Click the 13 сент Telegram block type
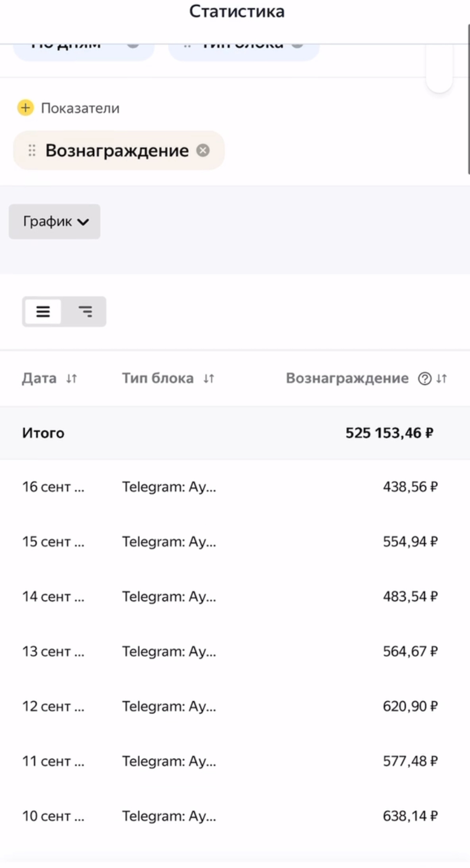This screenshot has width=470, height=868. 169,651
